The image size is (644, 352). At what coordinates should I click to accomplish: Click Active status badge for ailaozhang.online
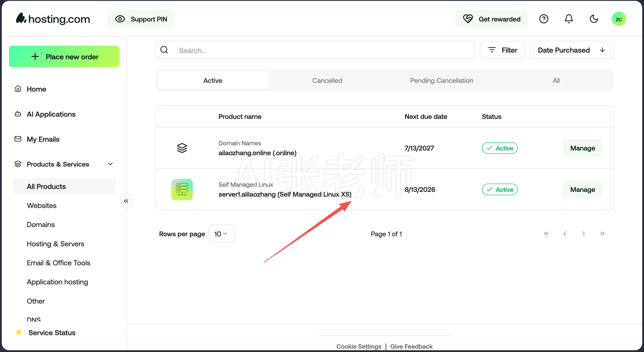click(x=500, y=148)
